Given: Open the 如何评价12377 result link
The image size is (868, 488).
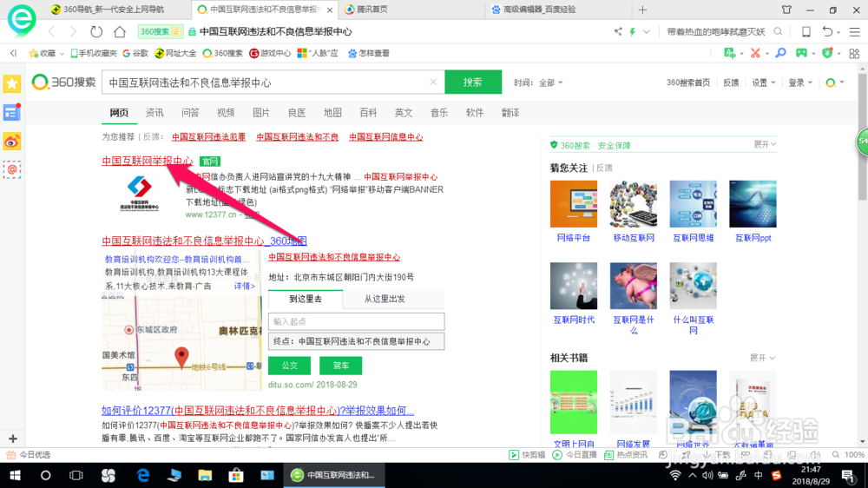Looking at the screenshot, I should 258,411.
